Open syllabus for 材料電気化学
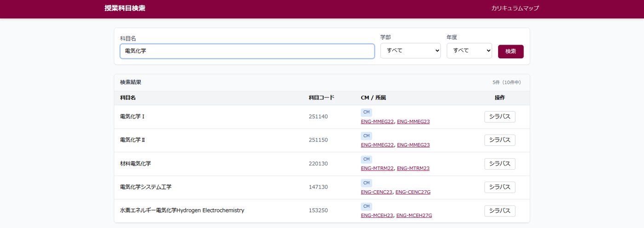 click(x=500, y=164)
